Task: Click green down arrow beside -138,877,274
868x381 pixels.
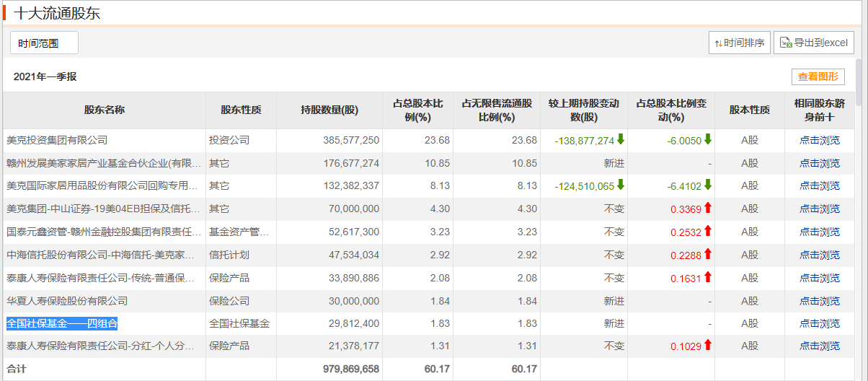Action: click(x=621, y=139)
